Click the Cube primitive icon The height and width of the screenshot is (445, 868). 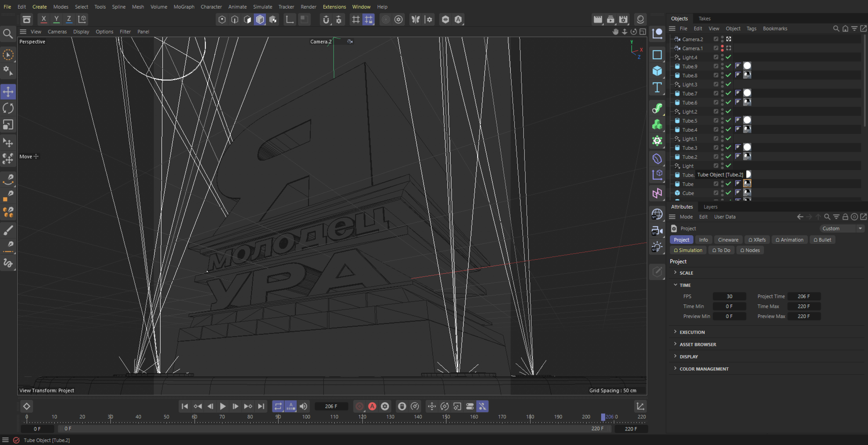657,71
